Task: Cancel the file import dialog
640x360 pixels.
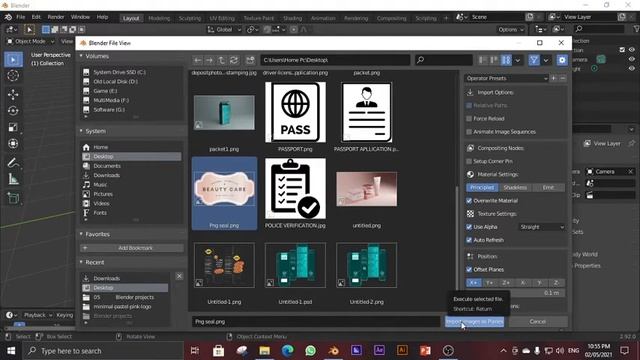Action: coord(538,322)
